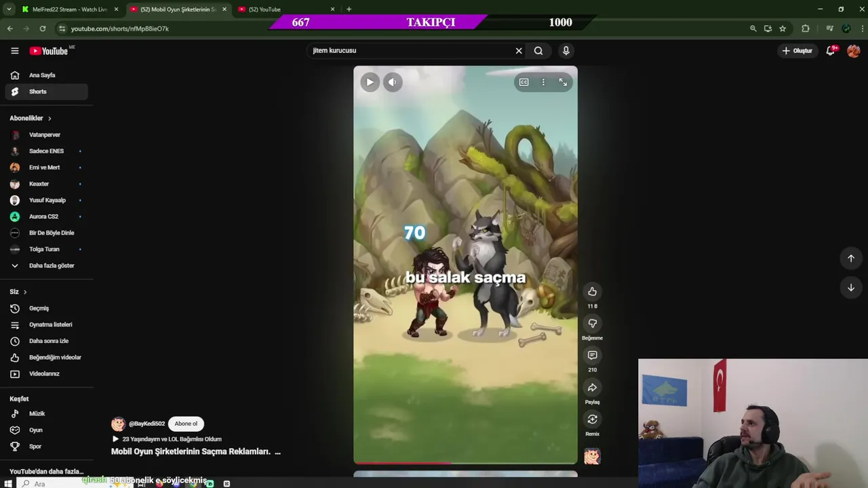Open the Yusuf Kayaalp channel
868x488 pixels.
click(x=46, y=200)
